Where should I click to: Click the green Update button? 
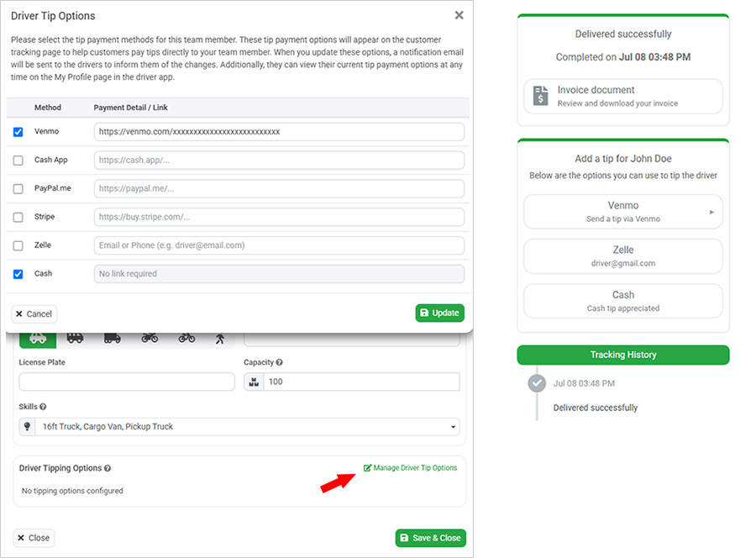click(x=439, y=313)
